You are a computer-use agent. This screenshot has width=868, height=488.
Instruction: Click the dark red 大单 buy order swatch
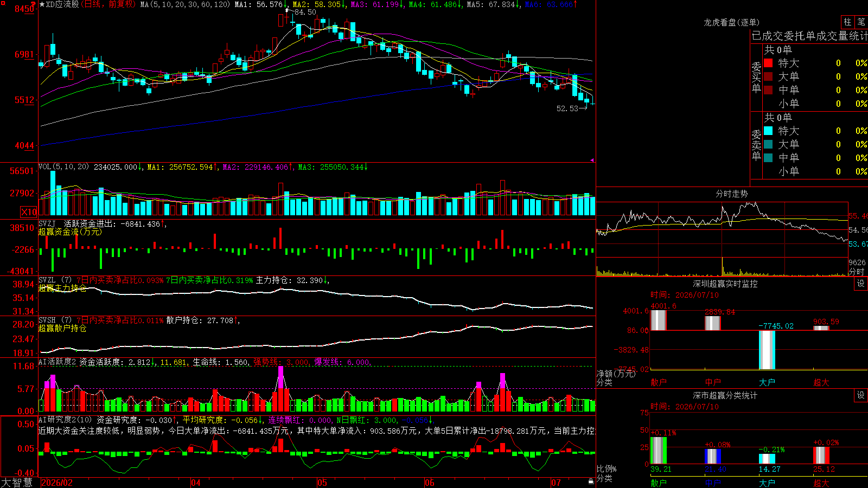(x=768, y=76)
